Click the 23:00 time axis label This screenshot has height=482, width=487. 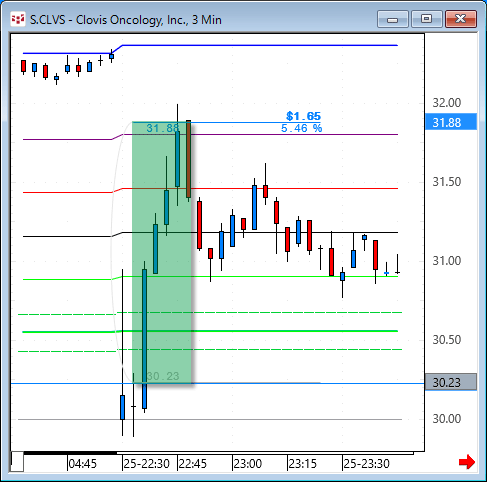pyautogui.click(x=247, y=464)
